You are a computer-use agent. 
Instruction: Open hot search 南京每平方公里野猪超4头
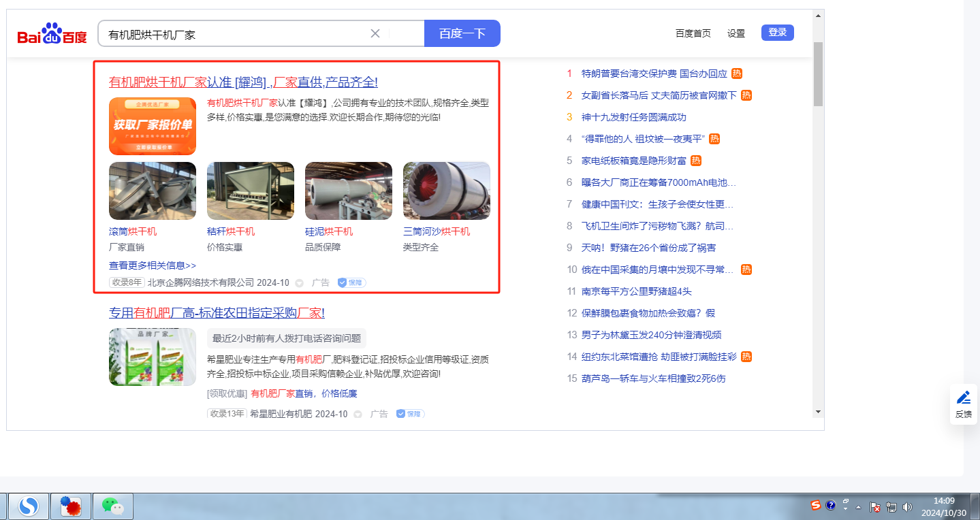pos(637,291)
